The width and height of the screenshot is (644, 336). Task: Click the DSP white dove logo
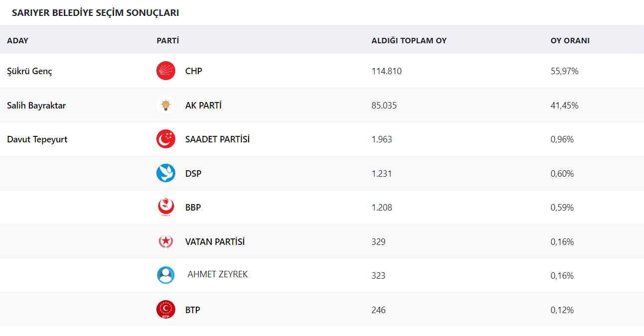pyautogui.click(x=166, y=173)
